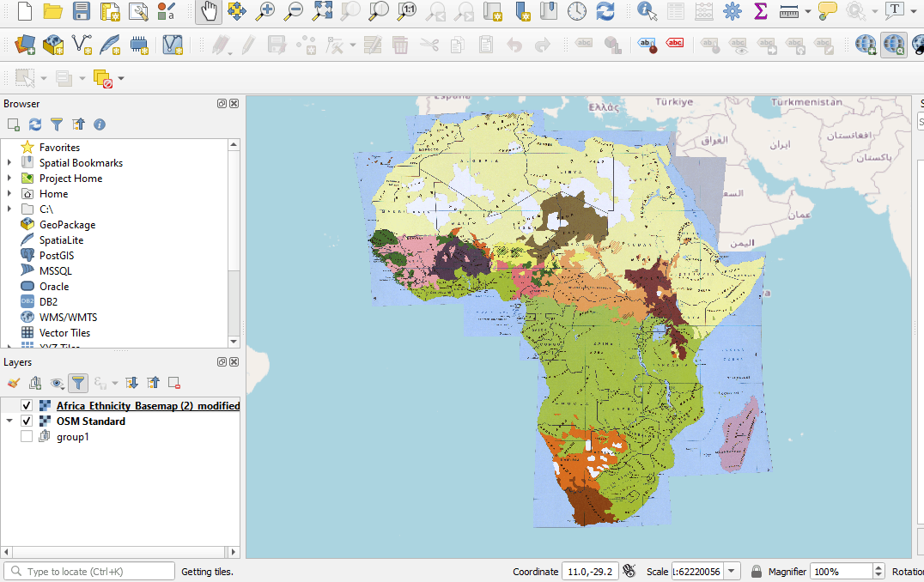
Task: Collapse the OSM Standard layer tree
Action: pyautogui.click(x=9, y=421)
